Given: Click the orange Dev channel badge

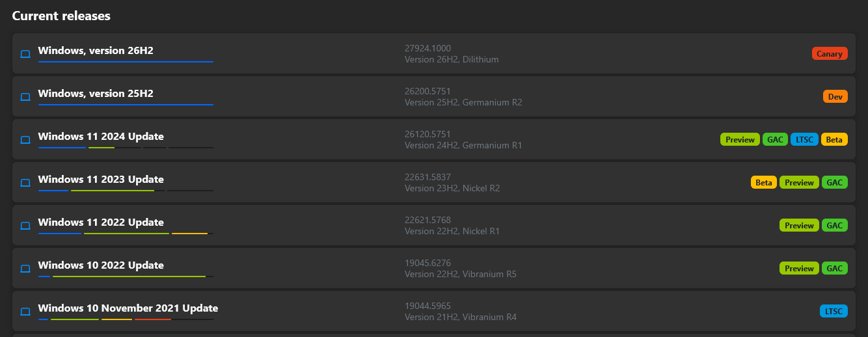Looking at the screenshot, I should coord(835,96).
